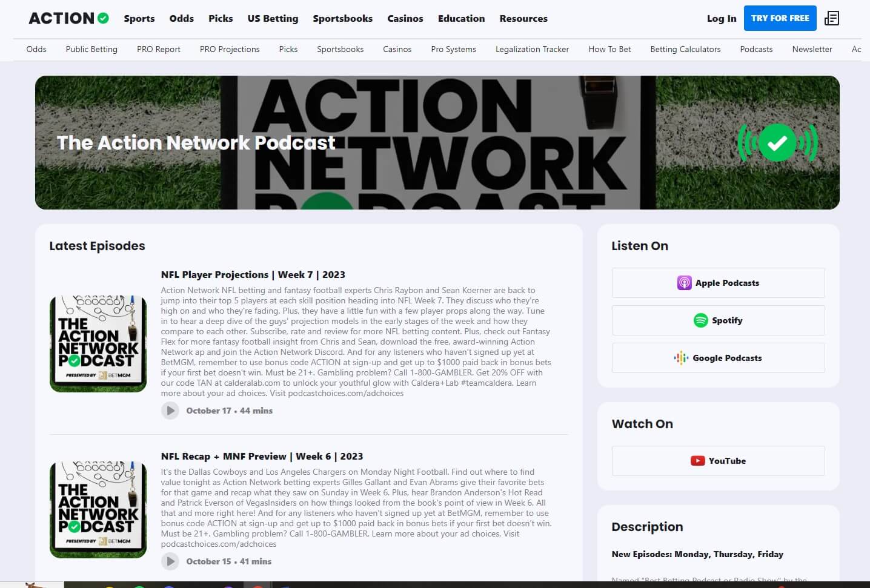Click the 'Watch On' heading
Viewport: 870px width, 588px height.
pyautogui.click(x=642, y=424)
